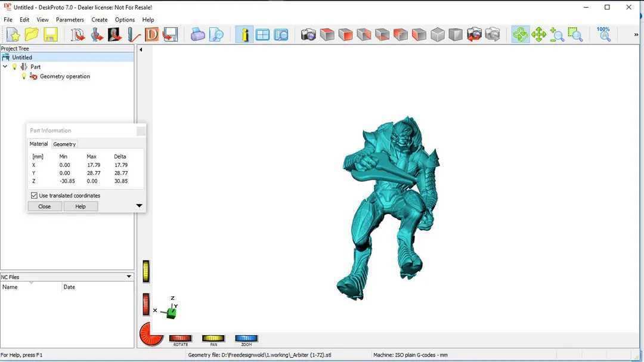Viewport: 644px width, 362px height.
Task: Open the Parameters menu
Action: [x=70, y=20]
